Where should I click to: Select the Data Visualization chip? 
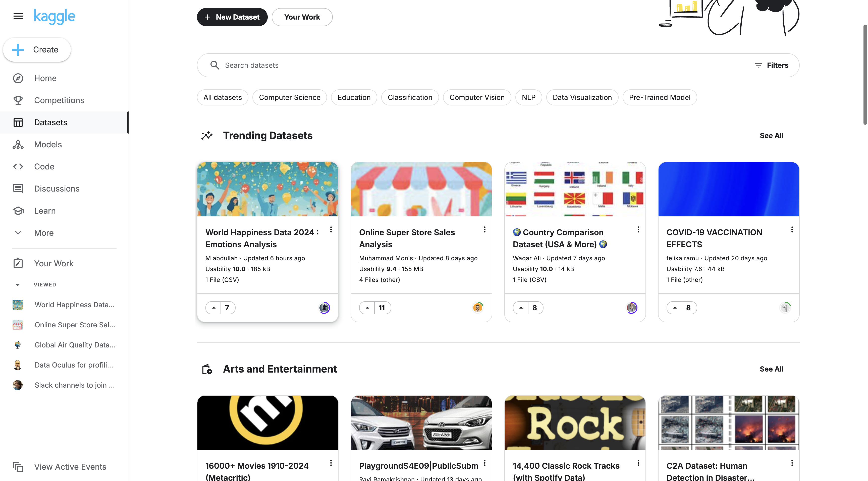tap(582, 97)
